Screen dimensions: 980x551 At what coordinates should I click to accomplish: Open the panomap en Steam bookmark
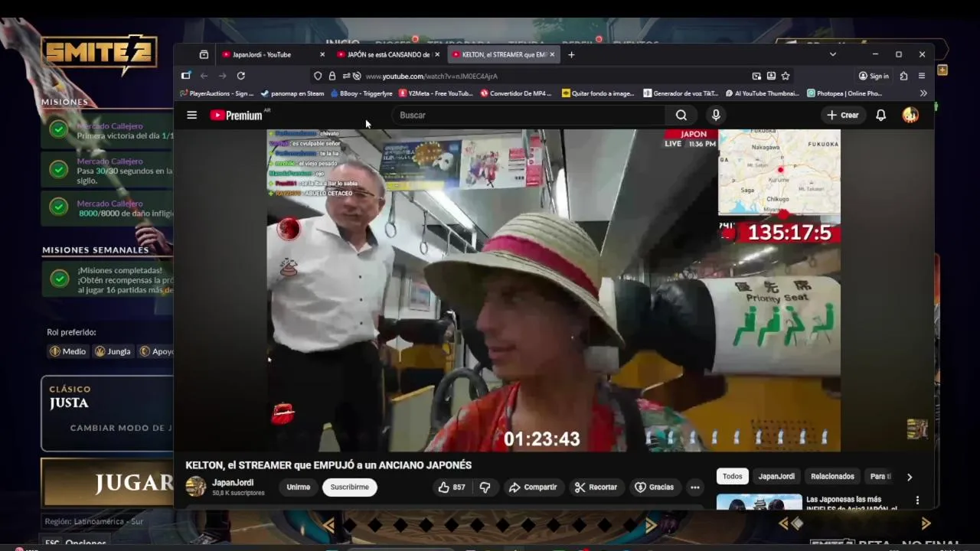click(292, 93)
